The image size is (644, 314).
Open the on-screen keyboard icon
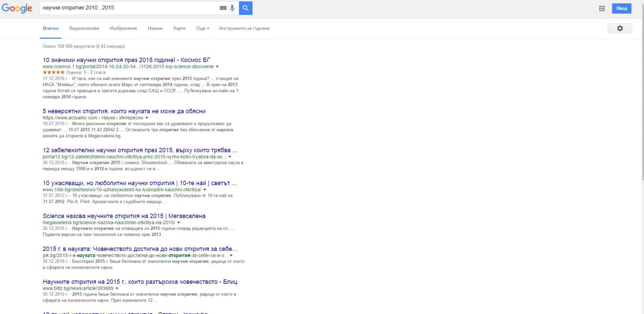[x=223, y=8]
